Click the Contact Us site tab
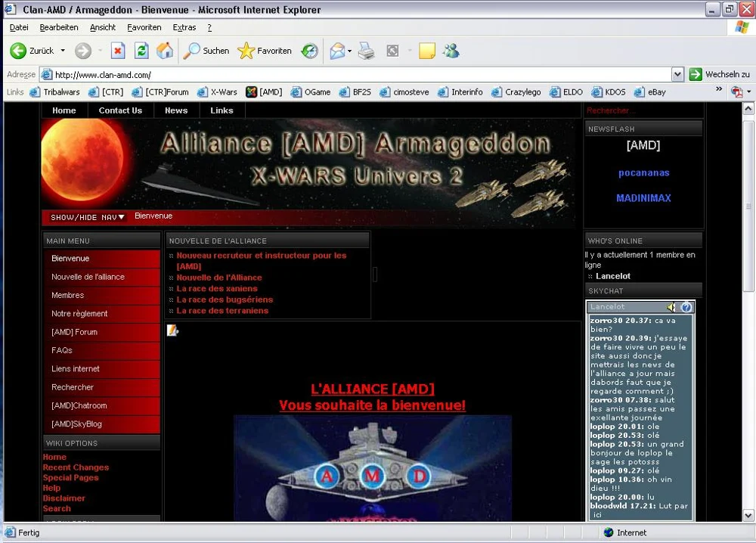 pos(120,110)
